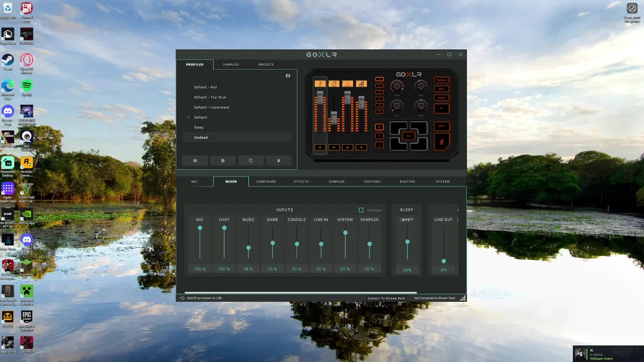
Task: Open the System tab
Action: click(x=443, y=182)
